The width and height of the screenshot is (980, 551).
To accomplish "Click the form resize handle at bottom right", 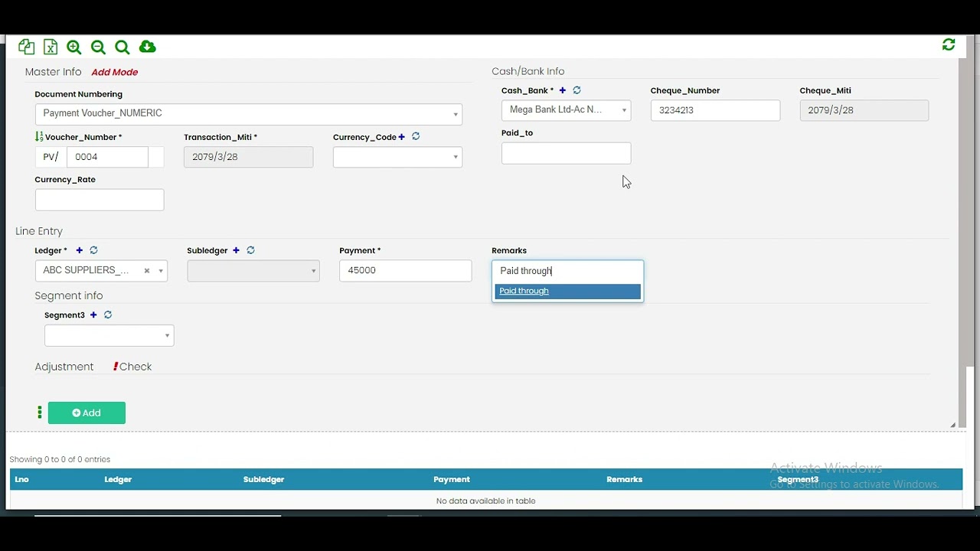I will point(953,425).
